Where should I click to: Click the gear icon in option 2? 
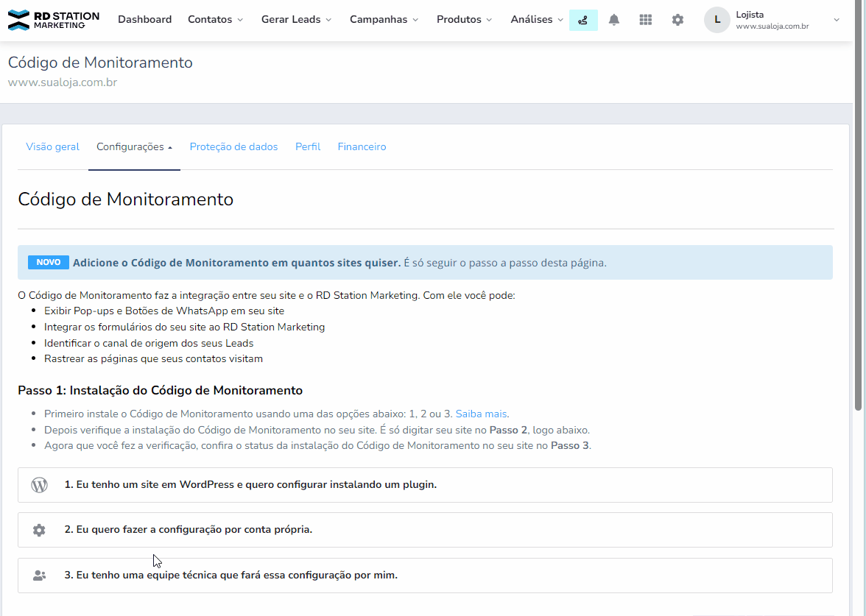[38, 530]
